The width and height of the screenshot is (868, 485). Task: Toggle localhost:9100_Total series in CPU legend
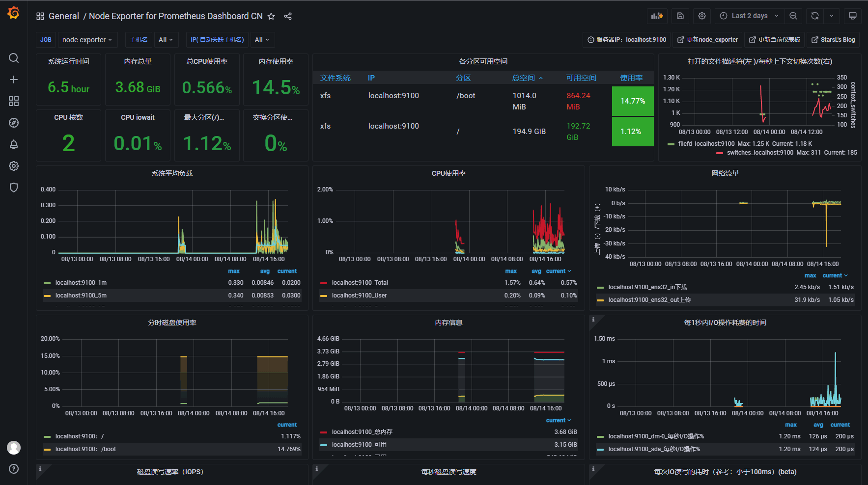(x=360, y=283)
